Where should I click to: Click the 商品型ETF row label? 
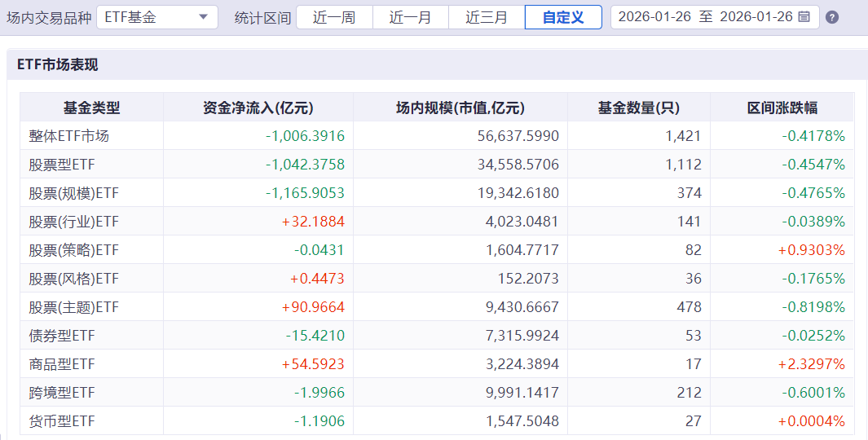point(61,364)
